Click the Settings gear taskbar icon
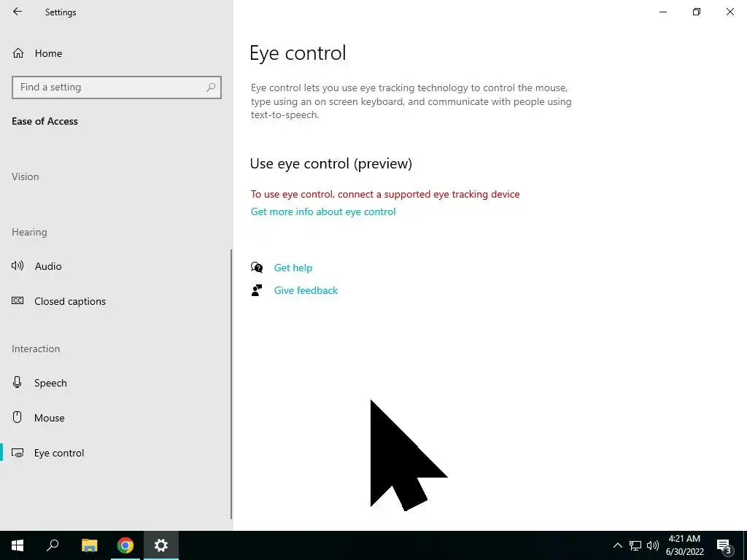Viewport: 747px width, 560px height. 161,545
